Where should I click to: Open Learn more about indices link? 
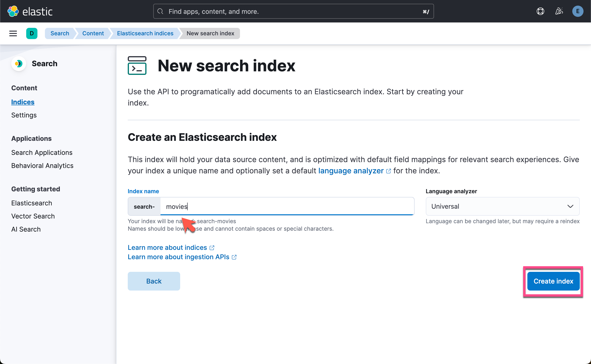pyautogui.click(x=168, y=248)
